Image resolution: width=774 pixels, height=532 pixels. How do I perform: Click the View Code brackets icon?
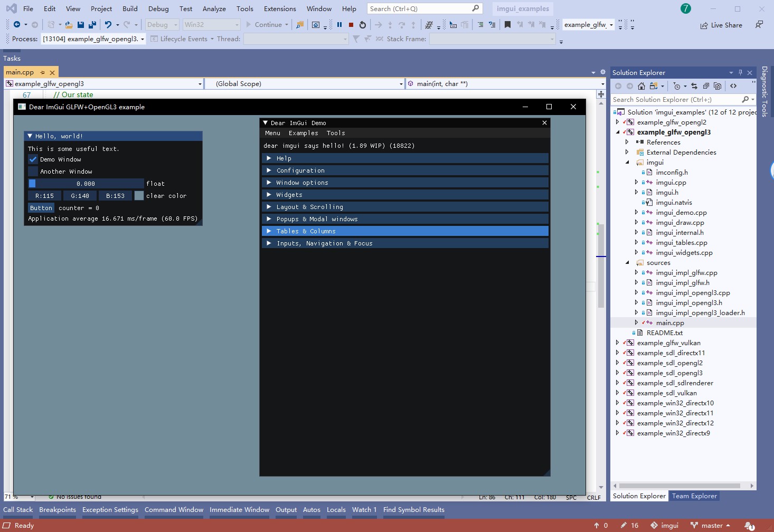coord(733,86)
